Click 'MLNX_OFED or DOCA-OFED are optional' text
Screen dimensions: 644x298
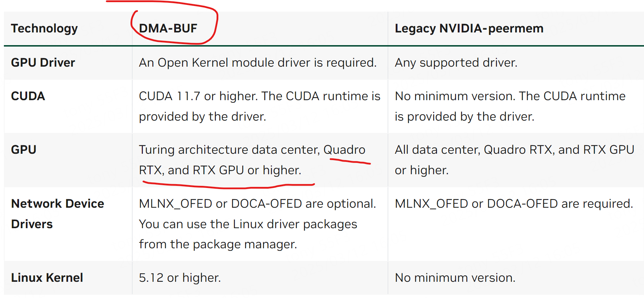pyautogui.click(x=257, y=203)
